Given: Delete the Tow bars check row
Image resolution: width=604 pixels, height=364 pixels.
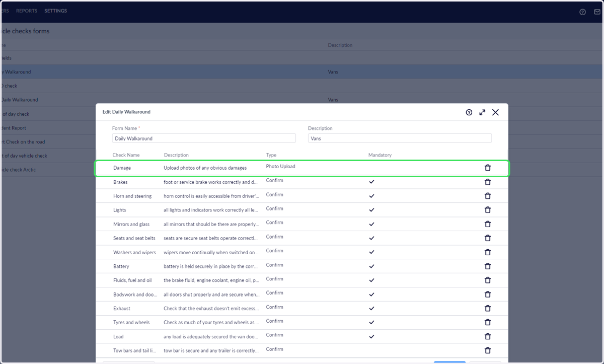Looking at the screenshot, I should pyautogui.click(x=487, y=350).
